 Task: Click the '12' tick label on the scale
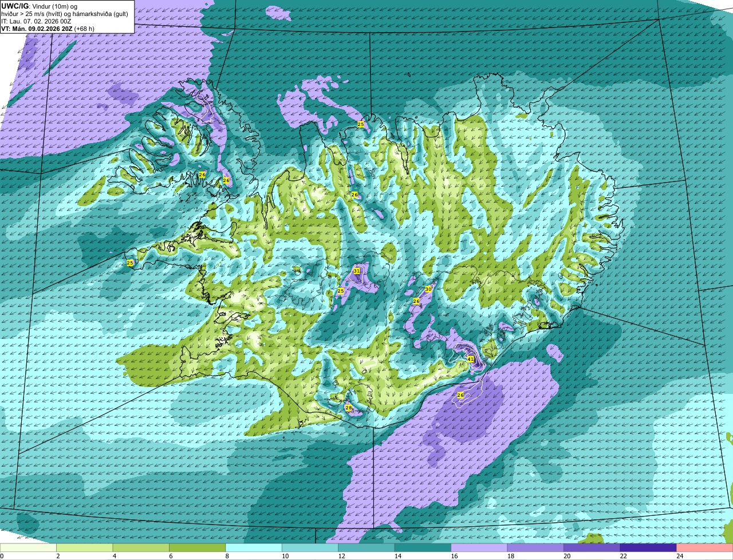point(342,555)
